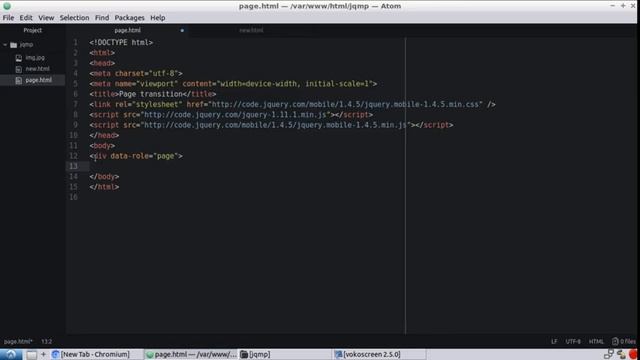Click the img.jpg image file icon

point(18,58)
